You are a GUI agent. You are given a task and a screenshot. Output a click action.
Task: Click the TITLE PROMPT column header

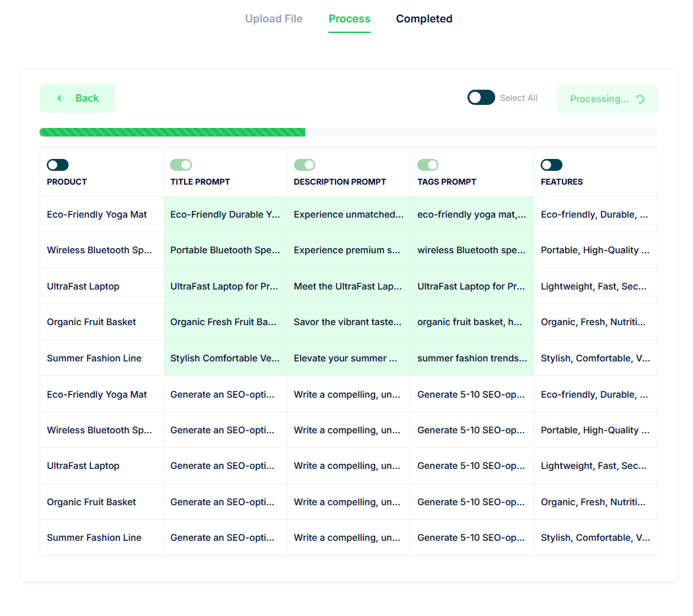[200, 182]
